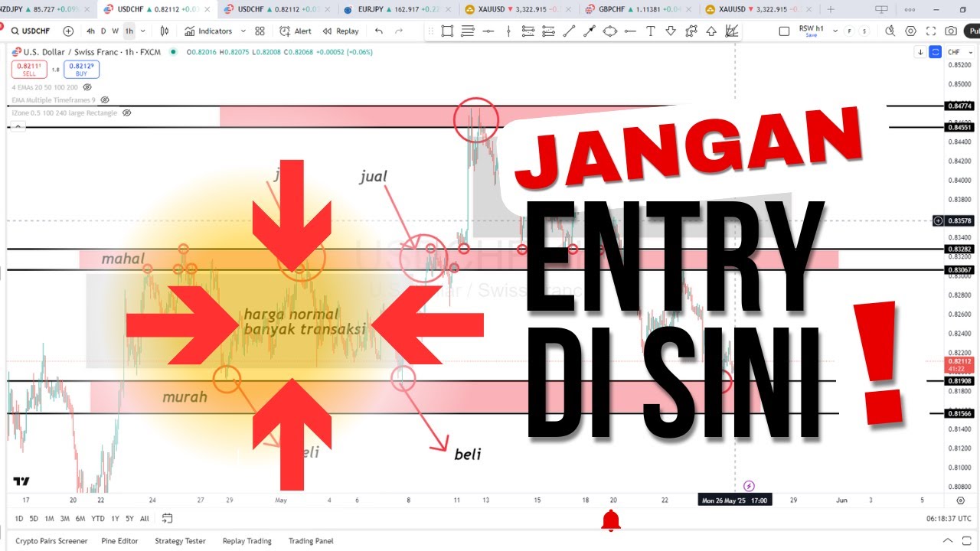Show the 4 EMAs 20 50 100 200 indicator
This screenshot has width=980, height=551.
(x=87, y=87)
